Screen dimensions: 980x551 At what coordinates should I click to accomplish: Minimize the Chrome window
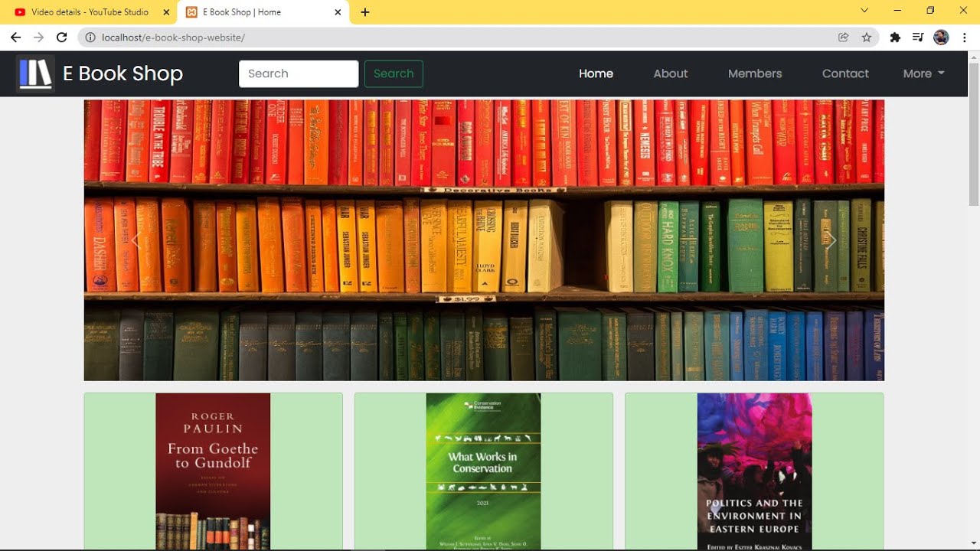coord(897,11)
